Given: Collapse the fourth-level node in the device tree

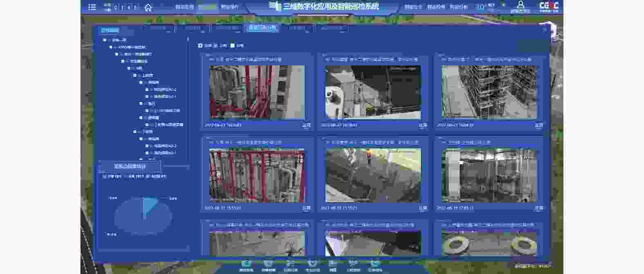Looking at the screenshot, I should point(122,61).
